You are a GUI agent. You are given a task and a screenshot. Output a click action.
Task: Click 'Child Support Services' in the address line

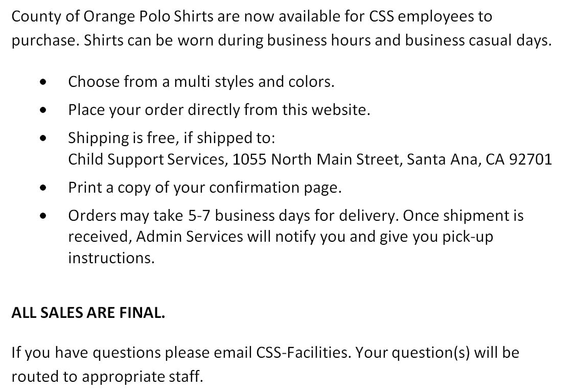(x=148, y=159)
